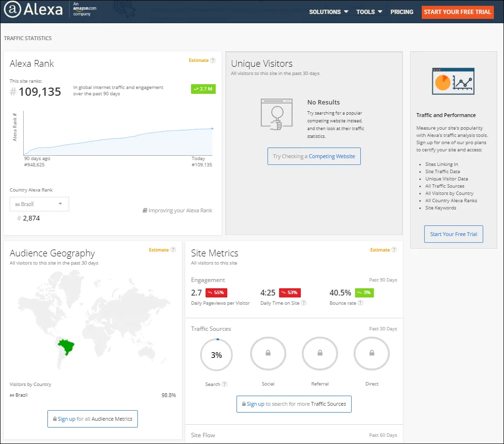The width and height of the screenshot is (504, 444).
Task: Click the Brazil 98.8% visitors row
Action: (92, 395)
